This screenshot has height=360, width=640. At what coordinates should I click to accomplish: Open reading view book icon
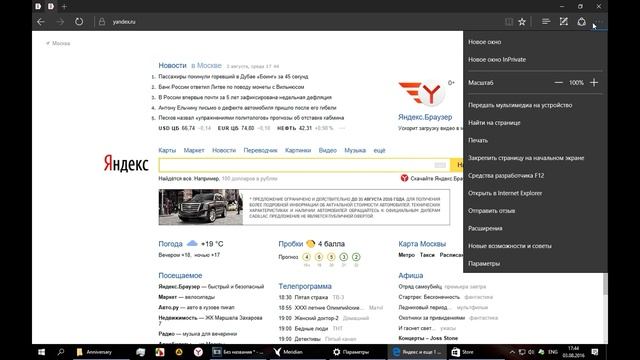click(x=509, y=22)
